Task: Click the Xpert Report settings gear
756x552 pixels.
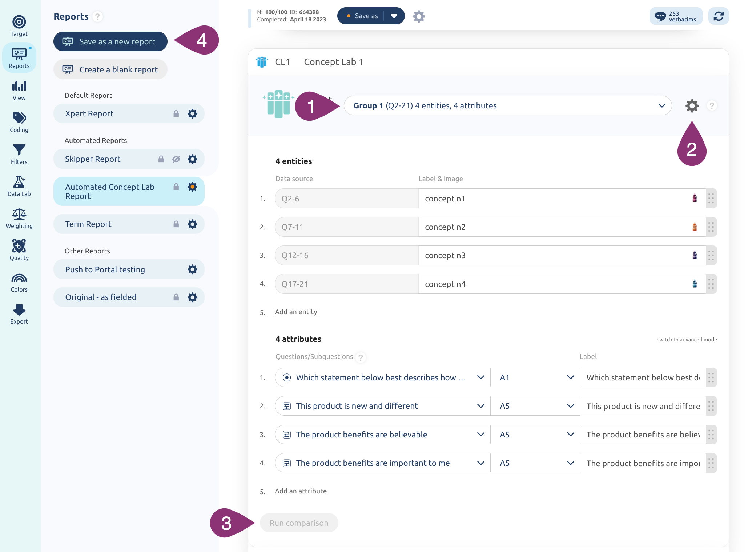Action: [x=192, y=113]
